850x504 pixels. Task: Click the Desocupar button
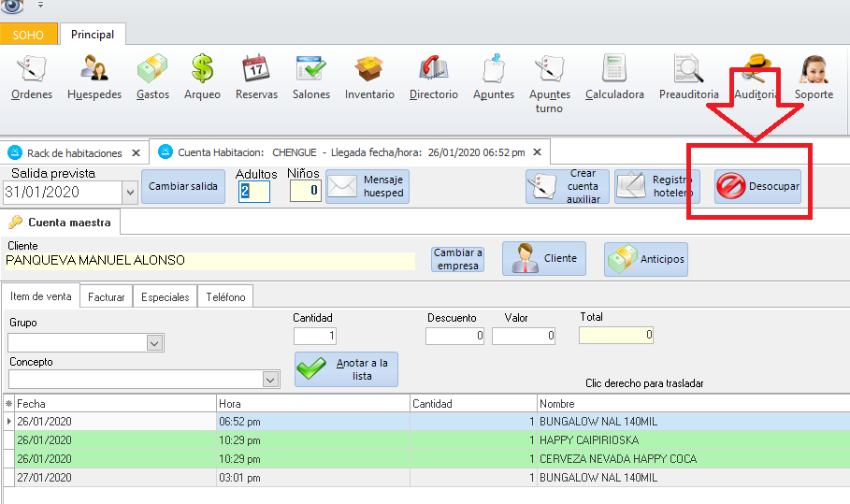757,187
